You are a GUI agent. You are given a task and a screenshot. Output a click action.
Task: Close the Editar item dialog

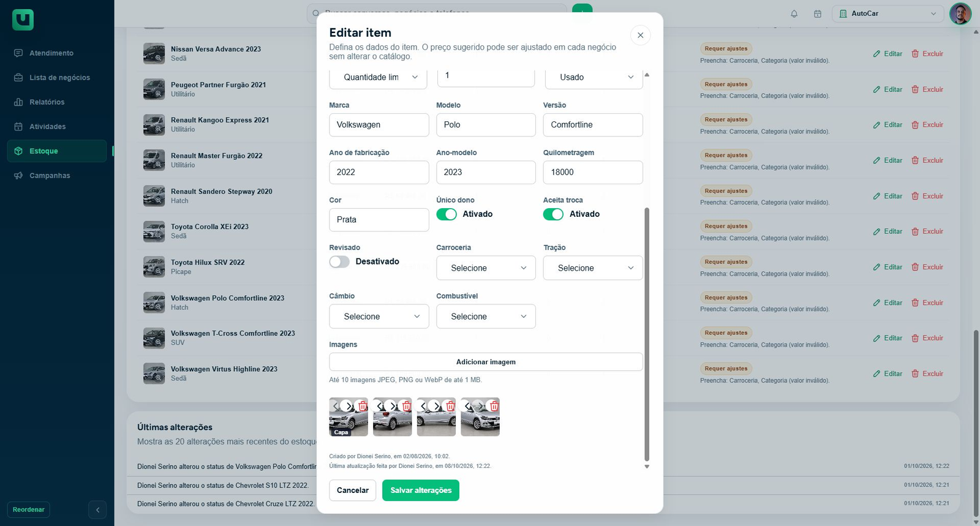(640, 36)
